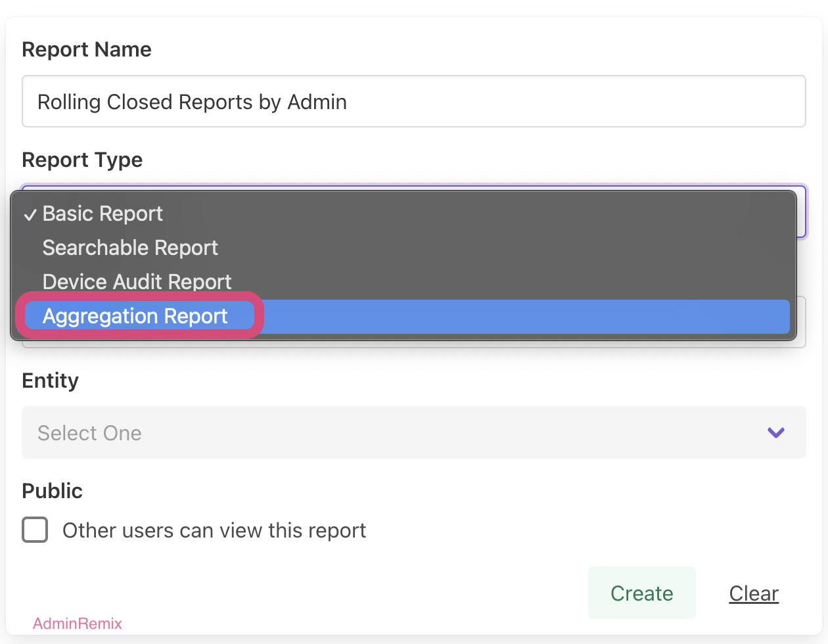
Task: Click the 'Public' section label
Action: pyautogui.click(x=52, y=492)
